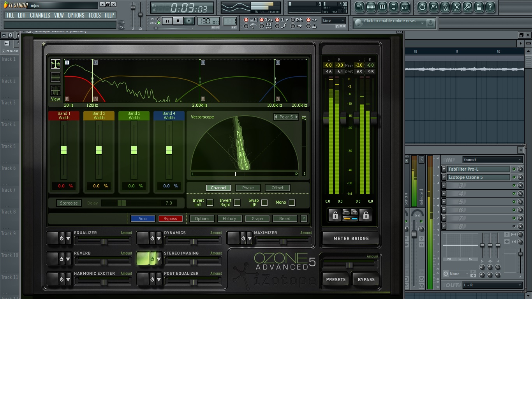This screenshot has height=404, width=532.
Task: Stop playback with the transport stop button
Action: (178, 21)
